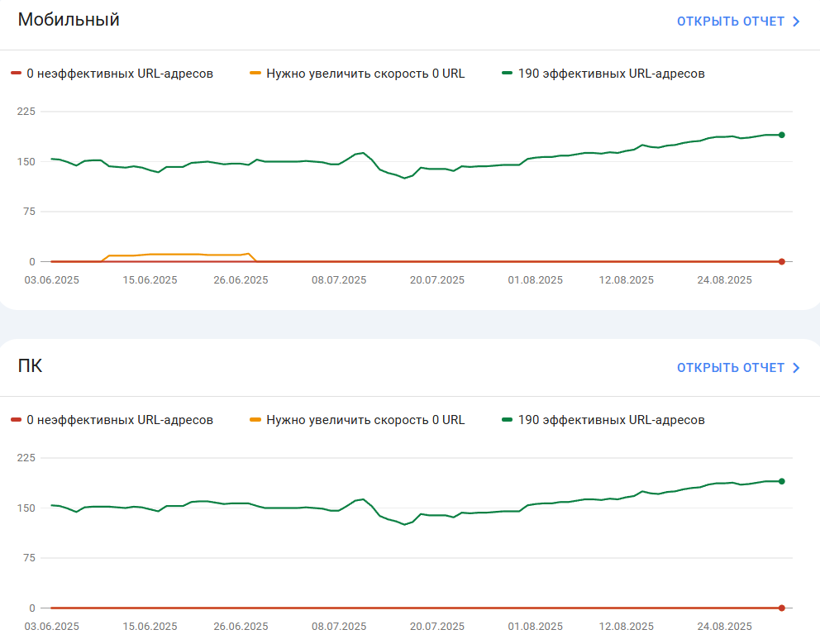Click orange legend marker in Mobile chart
Image resolution: width=820 pixels, height=644 pixels.
click(255, 74)
